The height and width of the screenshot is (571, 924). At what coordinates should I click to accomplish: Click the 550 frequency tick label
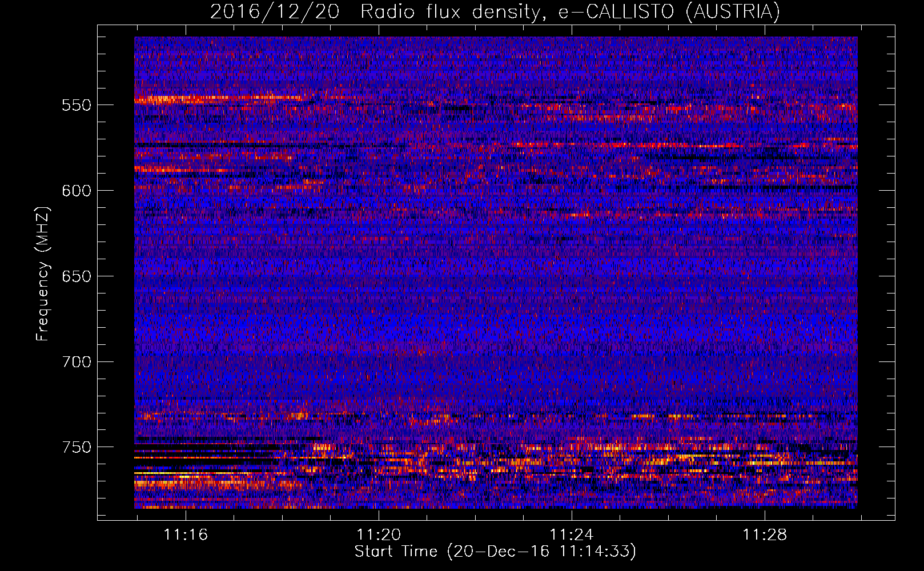point(77,105)
